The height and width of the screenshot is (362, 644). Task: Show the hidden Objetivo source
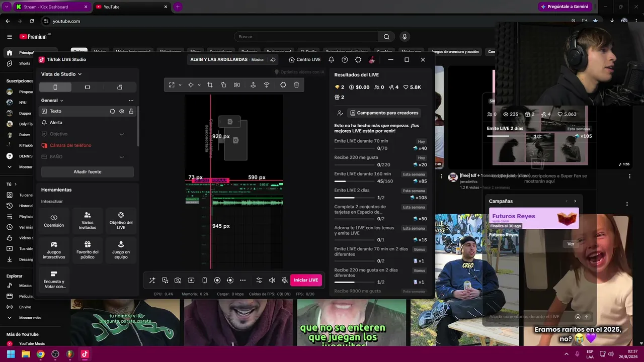122,134
